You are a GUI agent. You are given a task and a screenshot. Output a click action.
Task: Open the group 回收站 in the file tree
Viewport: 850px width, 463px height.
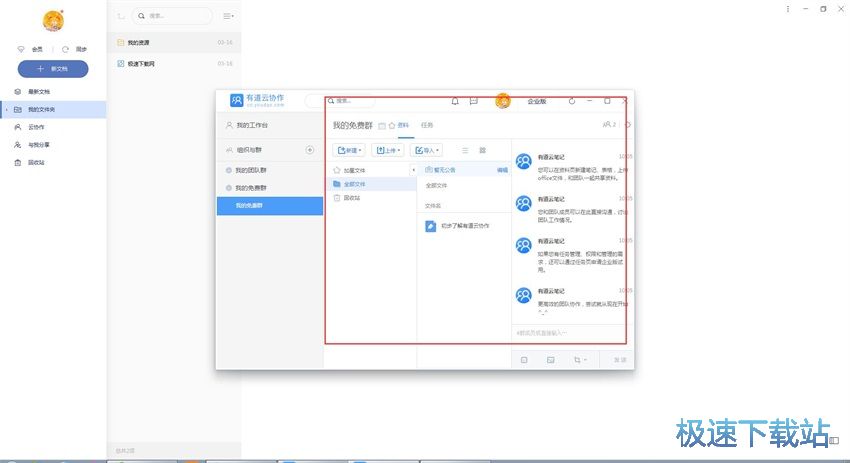point(372,198)
